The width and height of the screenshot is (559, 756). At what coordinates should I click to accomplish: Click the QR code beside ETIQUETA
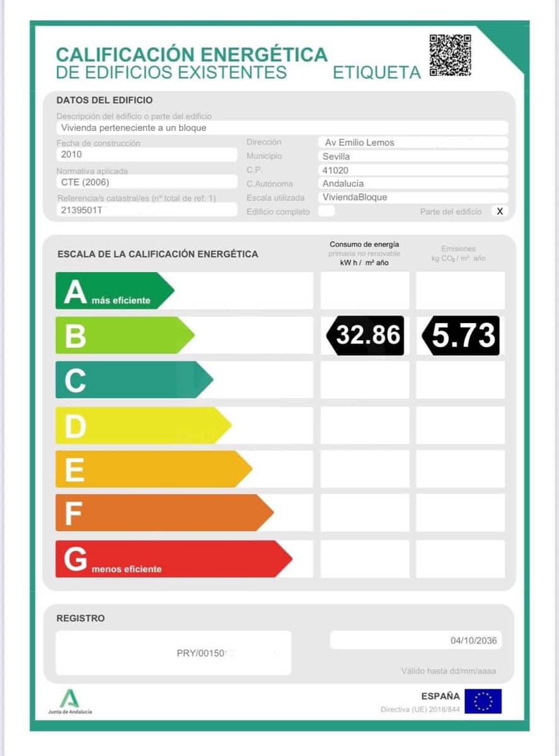point(451,55)
